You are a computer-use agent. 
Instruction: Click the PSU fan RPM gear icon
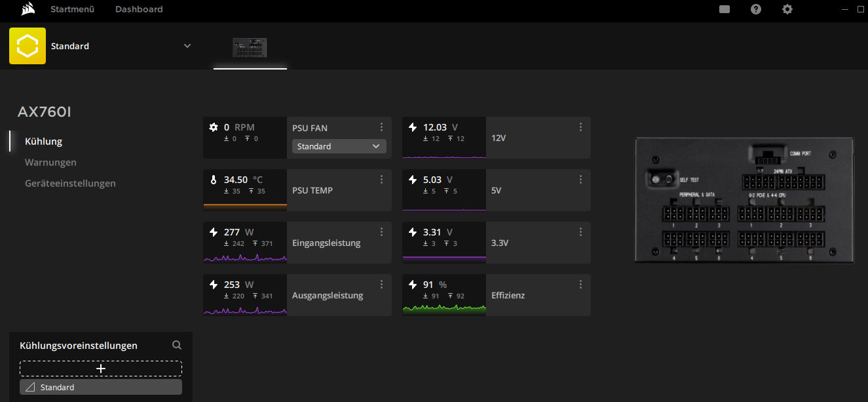[213, 127]
